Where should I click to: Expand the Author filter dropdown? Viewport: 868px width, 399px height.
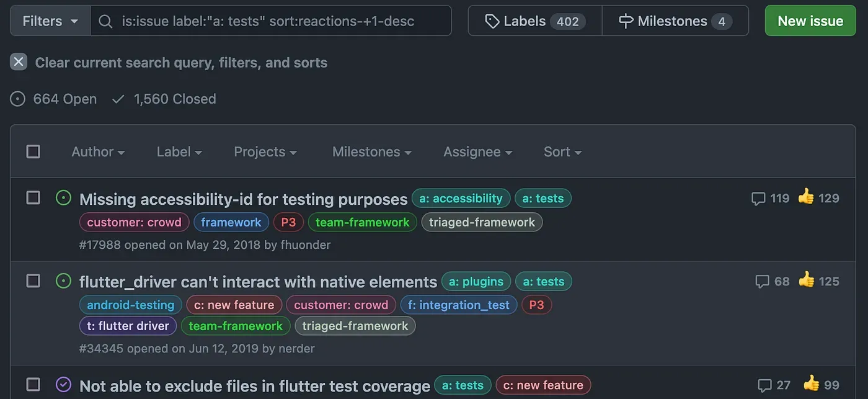[x=98, y=152]
